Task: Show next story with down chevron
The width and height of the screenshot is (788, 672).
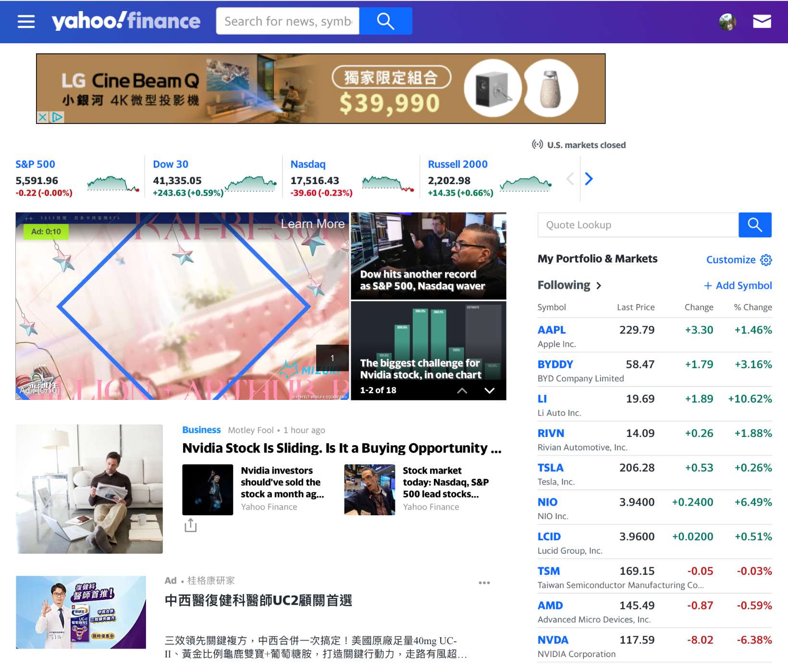Action: (489, 390)
